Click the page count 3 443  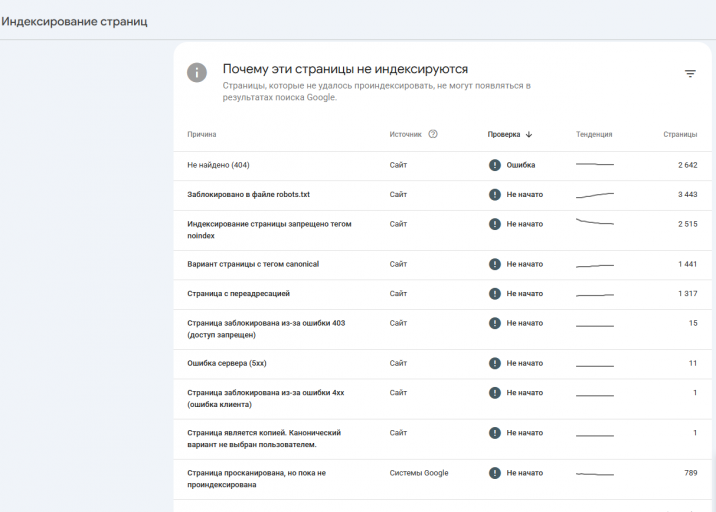click(687, 195)
